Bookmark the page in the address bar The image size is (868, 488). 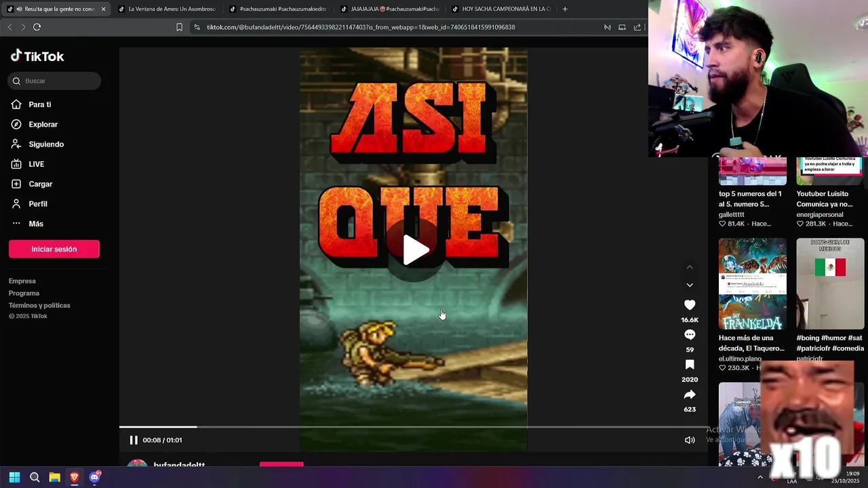(179, 27)
